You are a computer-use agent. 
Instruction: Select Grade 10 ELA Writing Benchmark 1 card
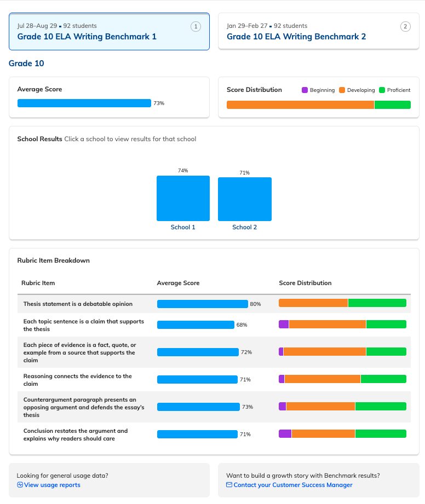109,32
